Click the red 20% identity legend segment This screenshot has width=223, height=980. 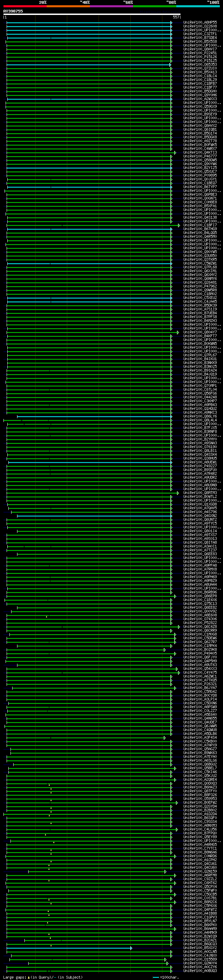(25, 6)
